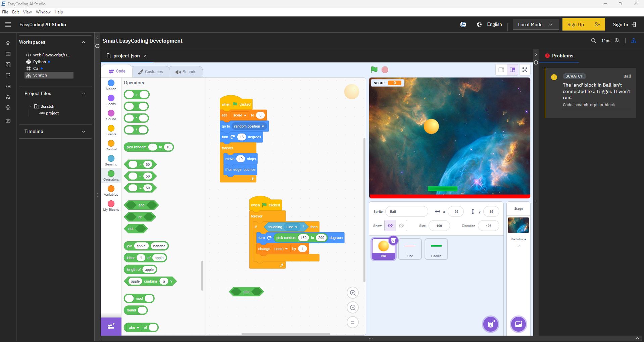The height and width of the screenshot is (342, 644).
Task: Click the blocks palette vertical scrollbar
Action: coord(202,275)
